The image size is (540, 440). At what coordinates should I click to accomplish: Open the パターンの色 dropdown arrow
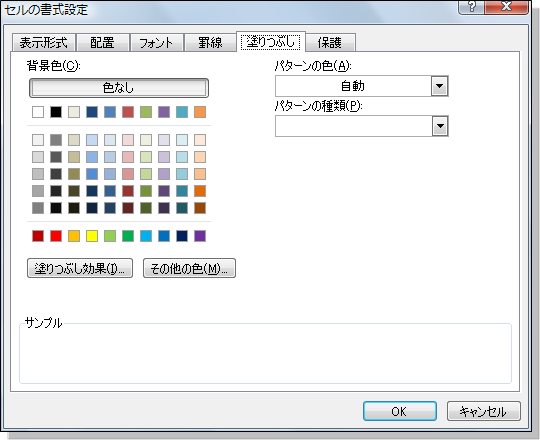coord(439,86)
